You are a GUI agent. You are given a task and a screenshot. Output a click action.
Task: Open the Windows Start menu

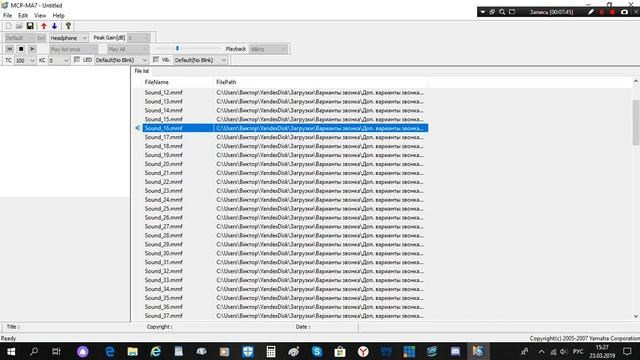point(11,351)
